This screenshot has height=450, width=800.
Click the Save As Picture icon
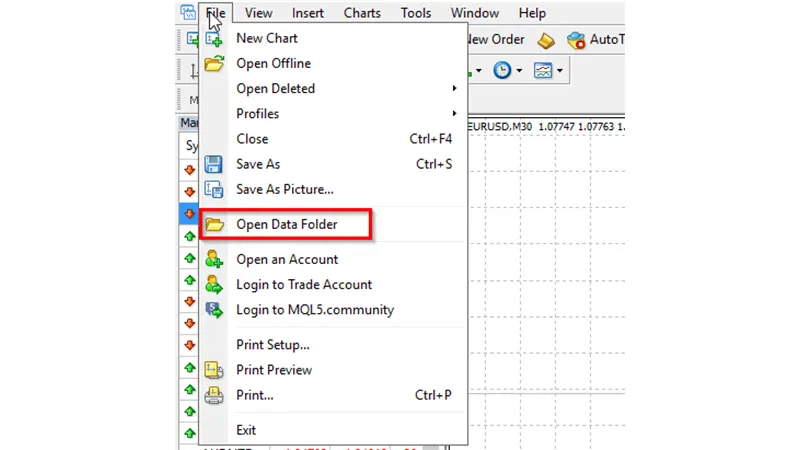pyautogui.click(x=214, y=189)
